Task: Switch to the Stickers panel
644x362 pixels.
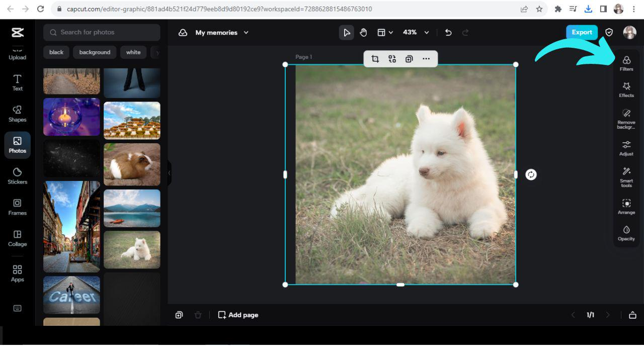Action: pyautogui.click(x=17, y=176)
